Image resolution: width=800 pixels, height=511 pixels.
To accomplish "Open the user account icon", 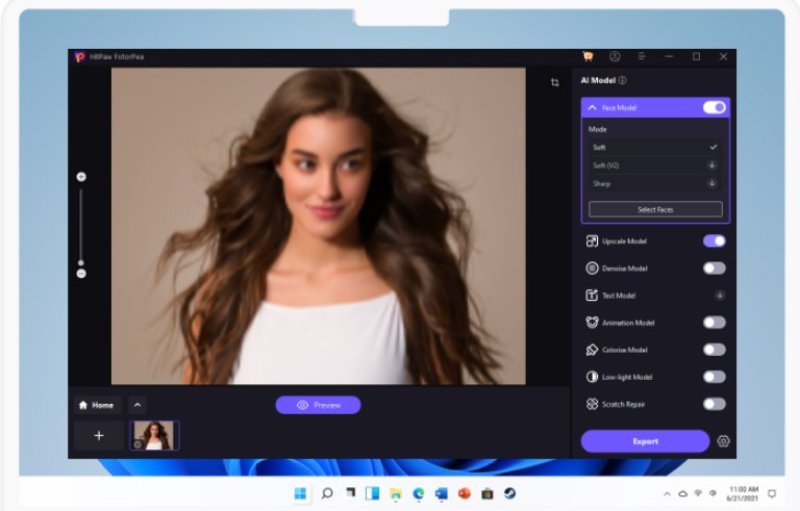I will [615, 56].
